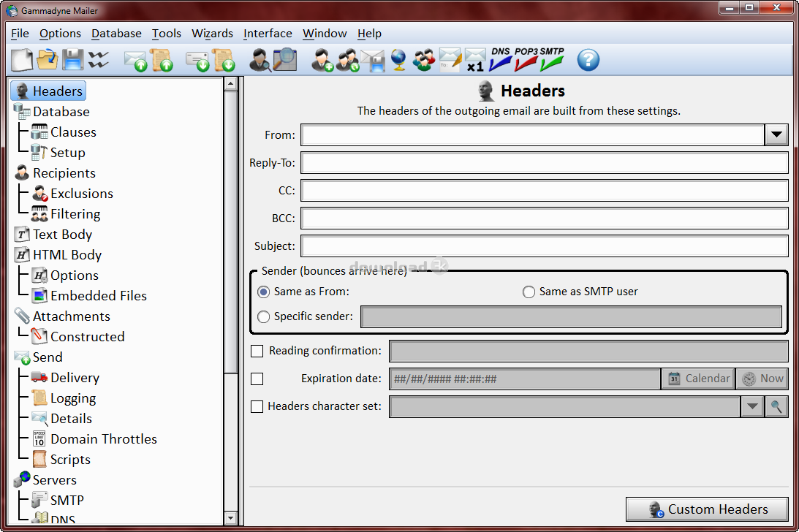799x532 pixels.
Task: Click the Calendar button
Action: pos(698,379)
